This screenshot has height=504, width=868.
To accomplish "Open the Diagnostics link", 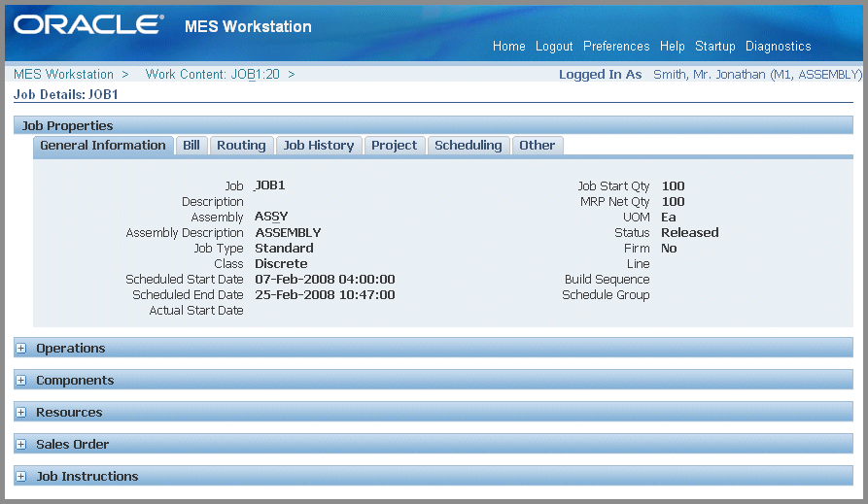I will pos(778,47).
